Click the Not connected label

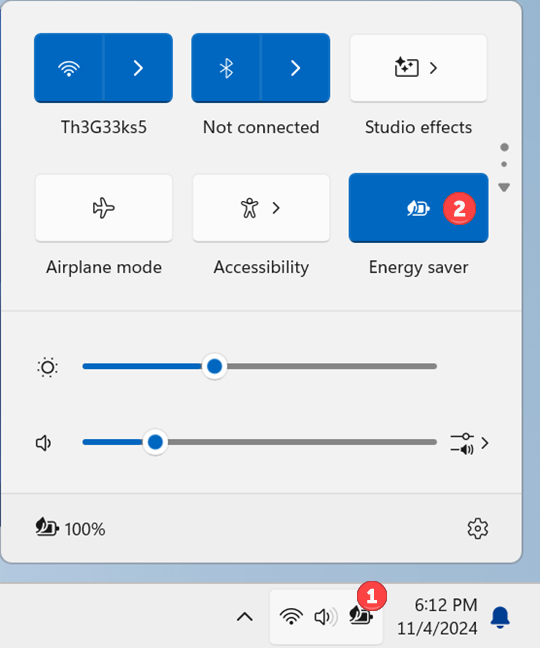coord(261,127)
